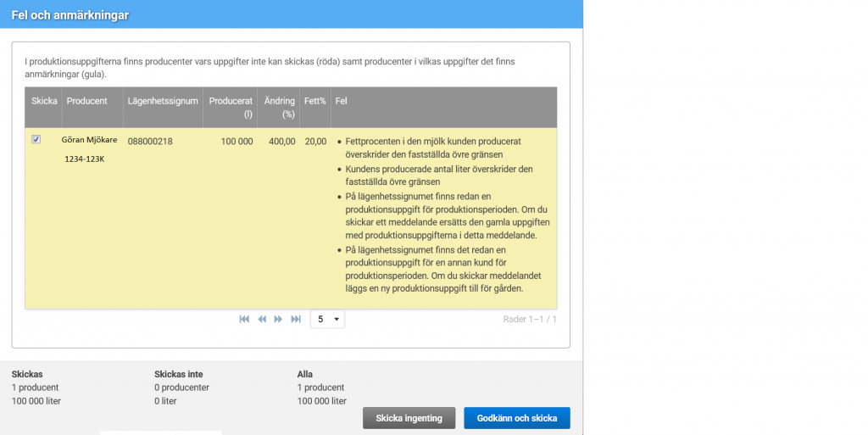Click fat percent value 20,00
Image resolution: width=868 pixels, height=435 pixels.
click(315, 142)
